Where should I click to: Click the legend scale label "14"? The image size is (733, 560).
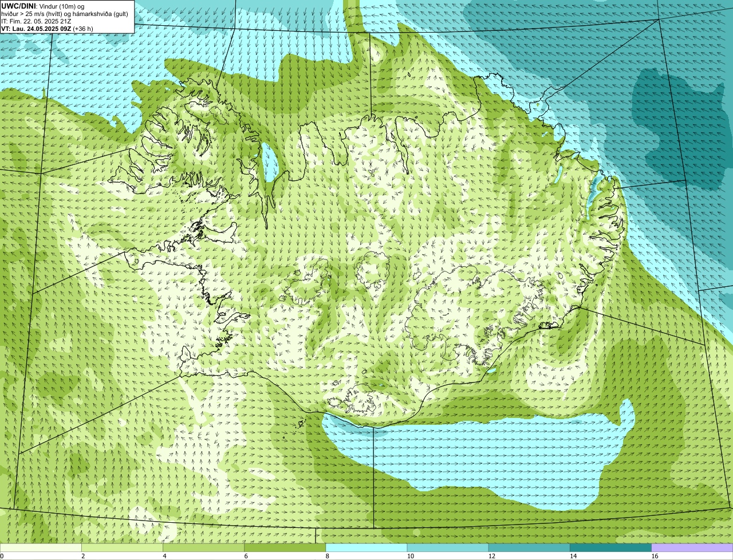point(573,556)
